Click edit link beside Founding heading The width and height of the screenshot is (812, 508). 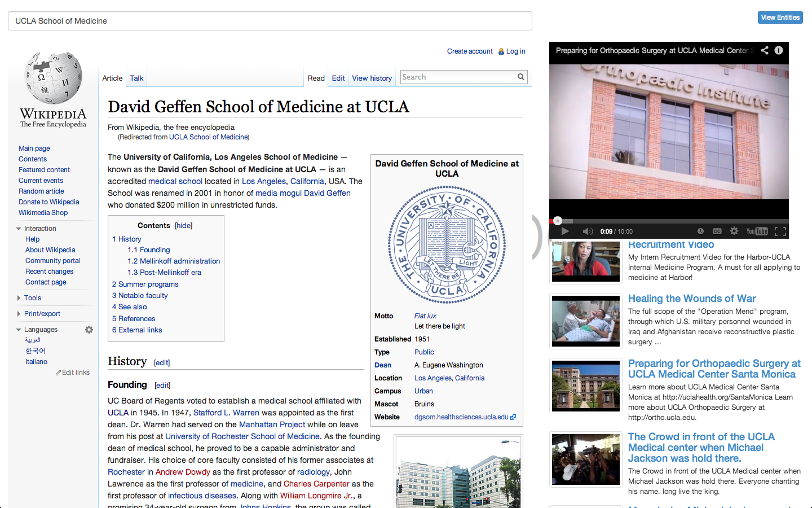(x=162, y=385)
